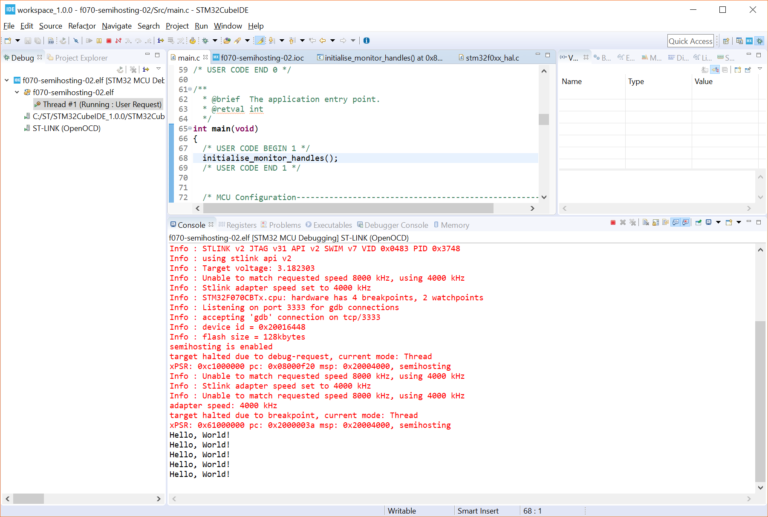Open the Variables view menu triangle
Image resolution: width=768 pixels, height=517 pixels.
[x=760, y=69]
